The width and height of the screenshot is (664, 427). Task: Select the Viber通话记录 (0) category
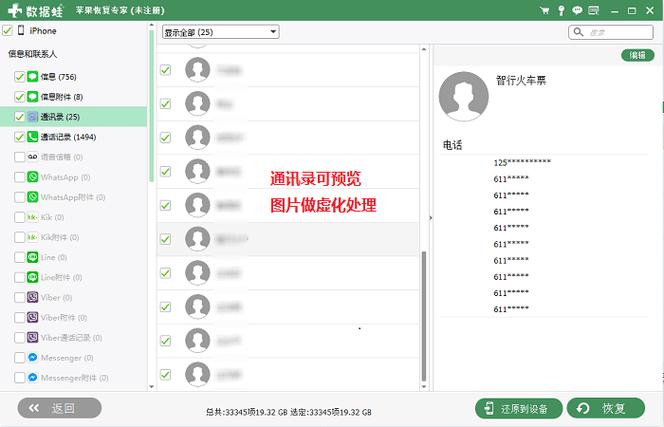[74, 338]
